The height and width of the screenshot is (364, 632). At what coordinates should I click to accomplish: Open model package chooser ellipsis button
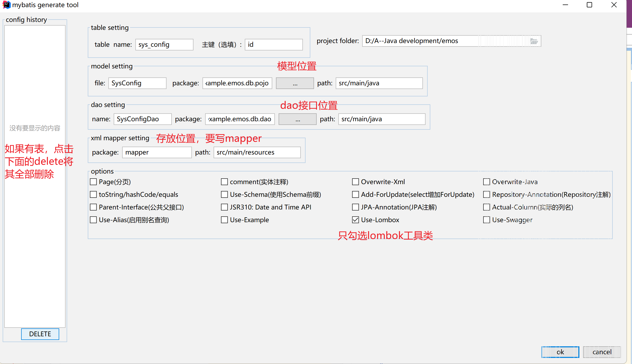tap(295, 83)
